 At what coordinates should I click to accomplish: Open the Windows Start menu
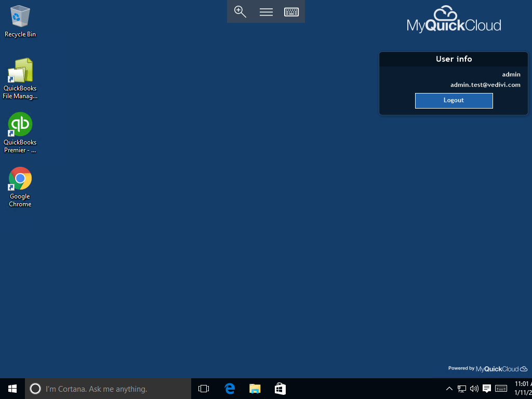pyautogui.click(x=12, y=389)
